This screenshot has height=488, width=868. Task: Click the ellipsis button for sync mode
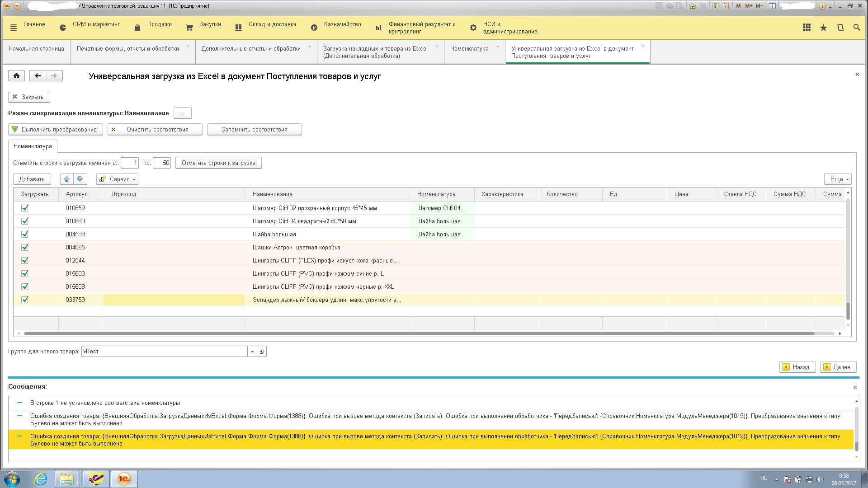pos(183,113)
